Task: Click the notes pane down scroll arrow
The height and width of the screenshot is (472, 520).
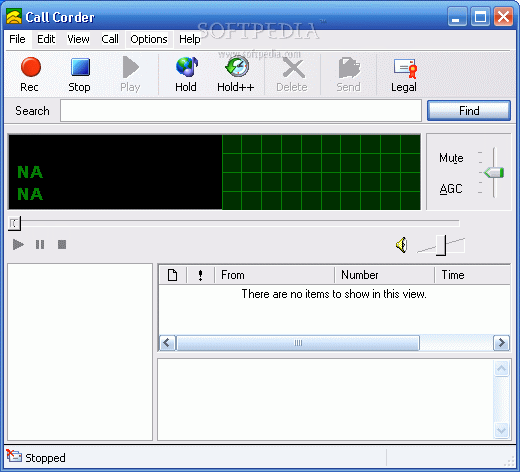Action: click(501, 430)
